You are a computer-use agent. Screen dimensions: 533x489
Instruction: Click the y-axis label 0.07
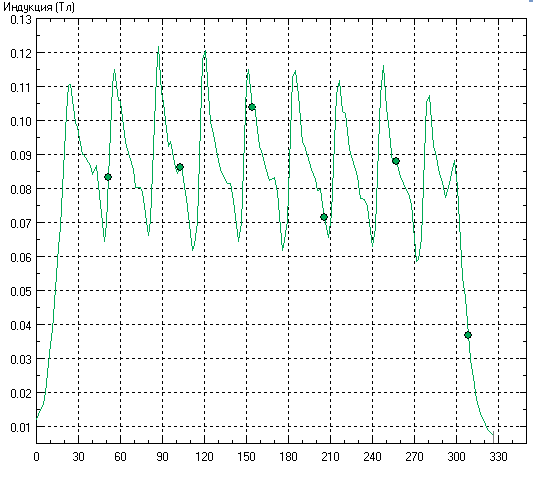tap(21, 223)
